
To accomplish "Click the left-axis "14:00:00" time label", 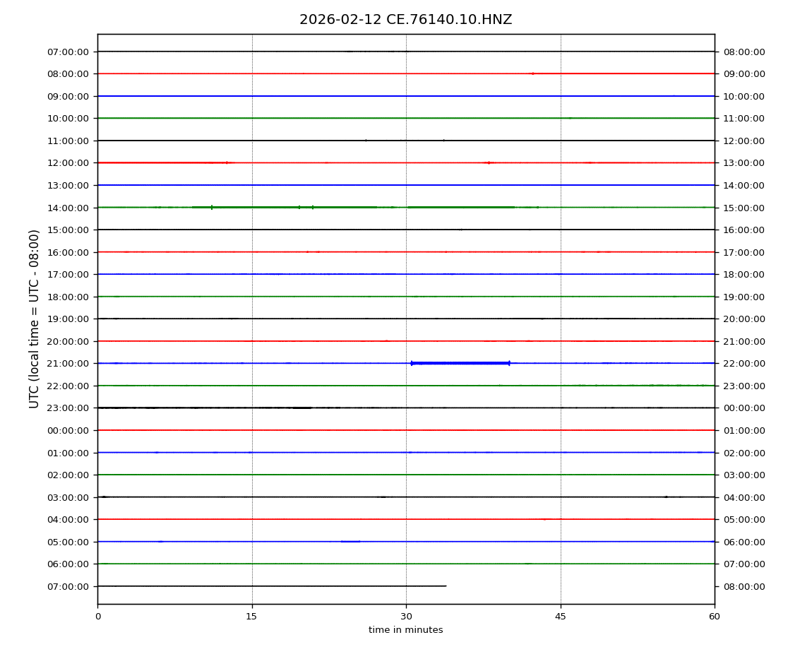I will click(68, 208).
